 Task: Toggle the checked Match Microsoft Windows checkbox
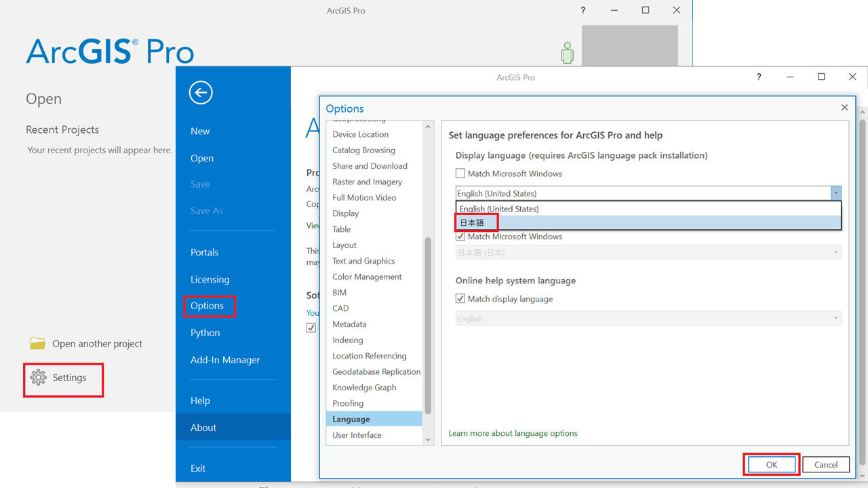coord(460,237)
